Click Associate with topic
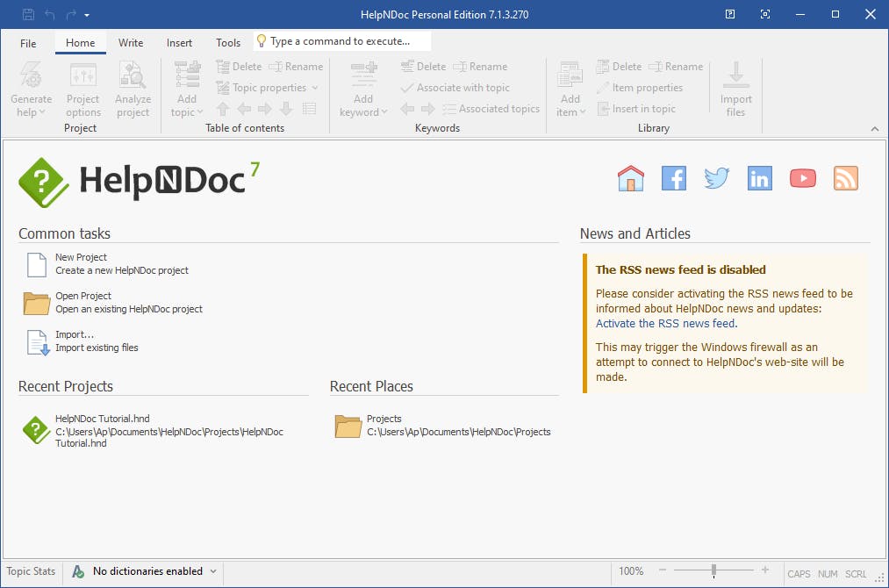The height and width of the screenshot is (588, 889). pyautogui.click(x=455, y=87)
